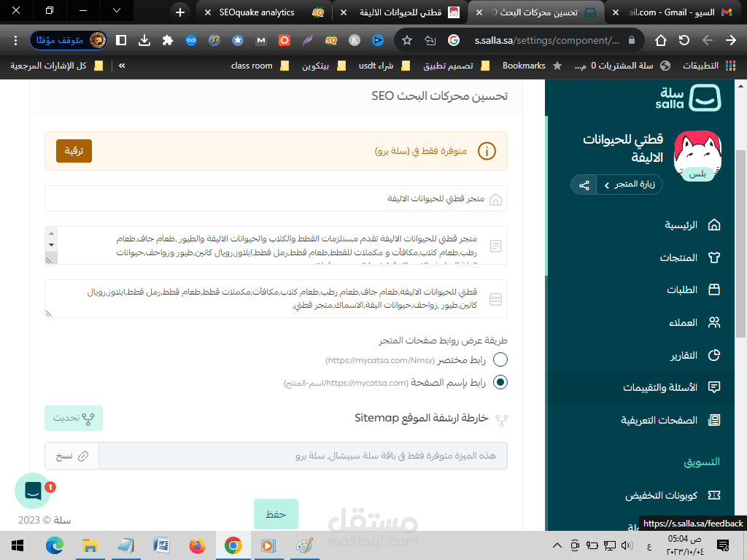Click the share page icon in address bar
The image size is (747, 560).
click(430, 41)
